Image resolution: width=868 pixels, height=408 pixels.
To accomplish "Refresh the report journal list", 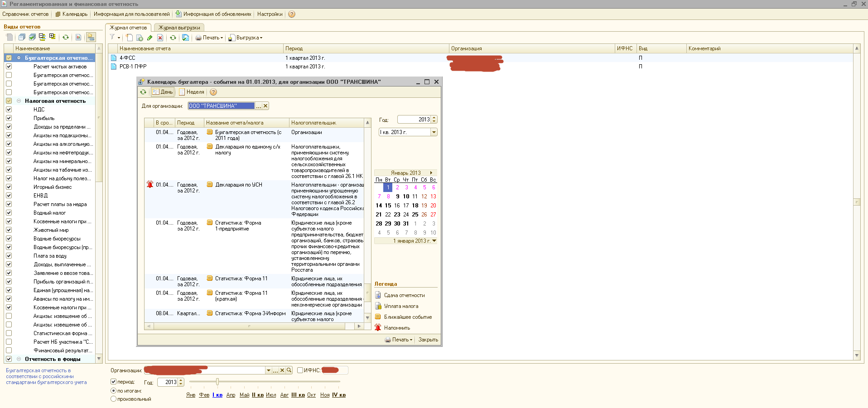I will coord(173,38).
